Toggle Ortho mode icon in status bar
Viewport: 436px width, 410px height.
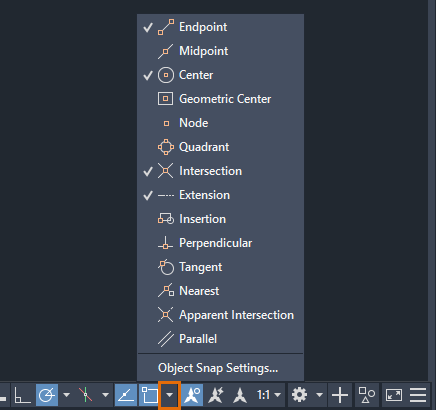[x=23, y=395]
